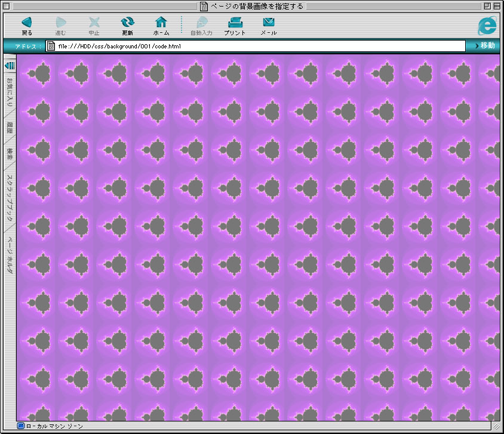Image resolution: width=504 pixels, height=434 pixels.
Task: Open Mail (メール) envelope icon
Action: point(269,23)
